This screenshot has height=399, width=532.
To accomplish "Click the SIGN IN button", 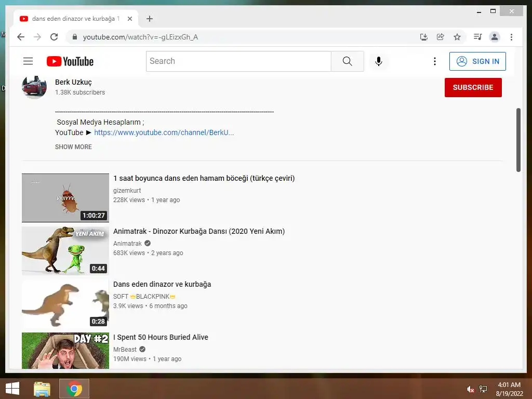I will (x=477, y=61).
